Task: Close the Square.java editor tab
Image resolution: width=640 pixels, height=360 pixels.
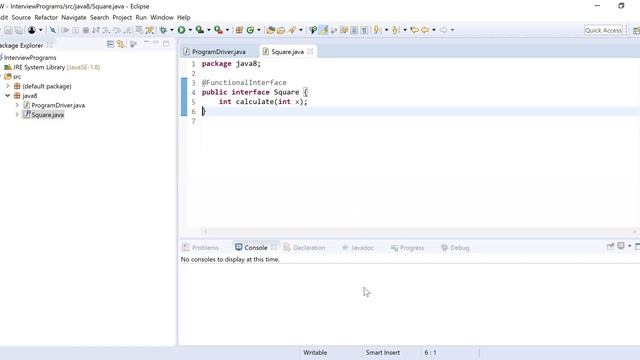Action: point(310,51)
